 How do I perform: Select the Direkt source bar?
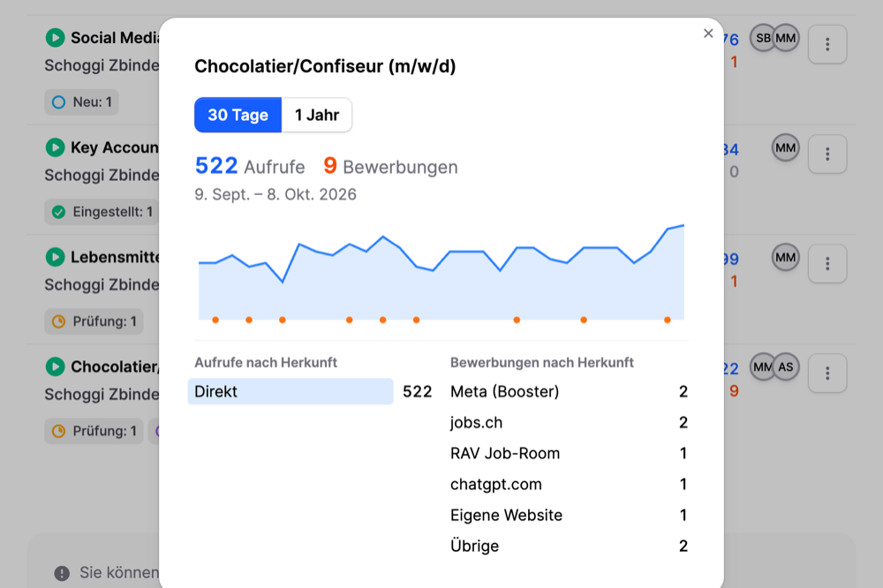click(291, 391)
